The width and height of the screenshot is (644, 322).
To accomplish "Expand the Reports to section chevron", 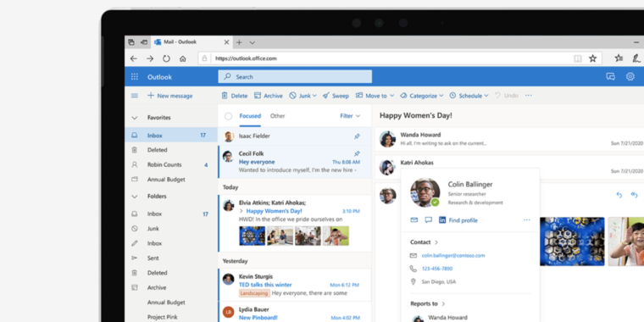I will click(x=443, y=304).
